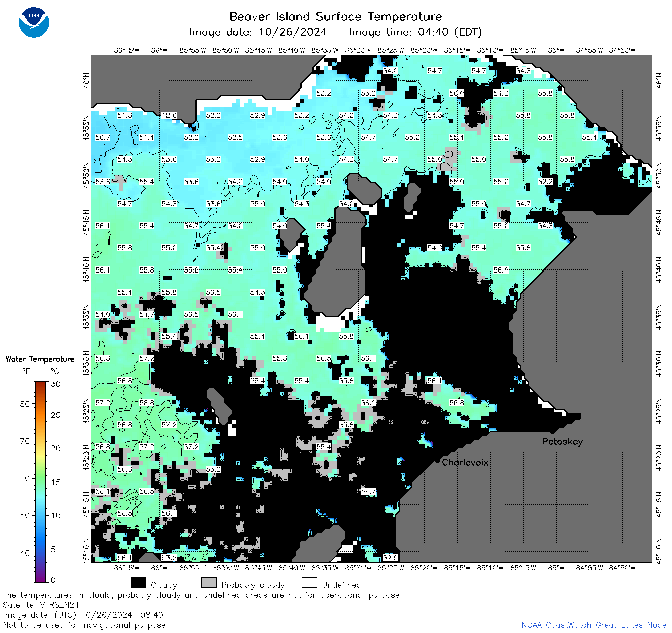The height and width of the screenshot is (633, 672).
Task: Click the Undefined legend label text
Action: [342, 585]
